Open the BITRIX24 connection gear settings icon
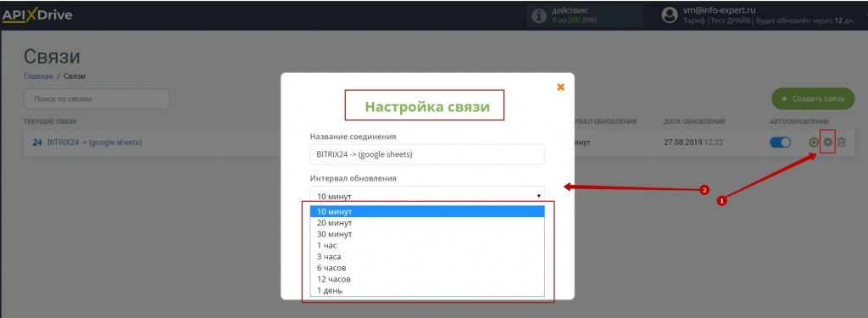 pyautogui.click(x=827, y=142)
